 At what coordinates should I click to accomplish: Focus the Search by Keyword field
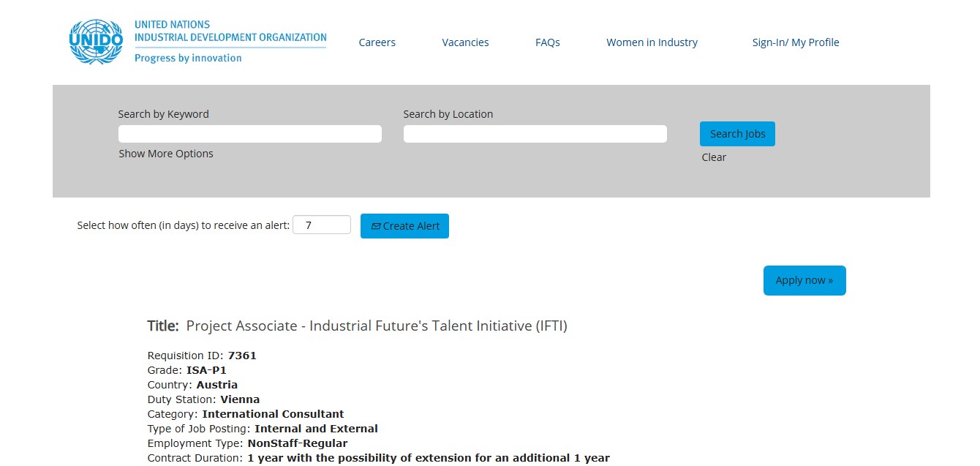pos(249,134)
